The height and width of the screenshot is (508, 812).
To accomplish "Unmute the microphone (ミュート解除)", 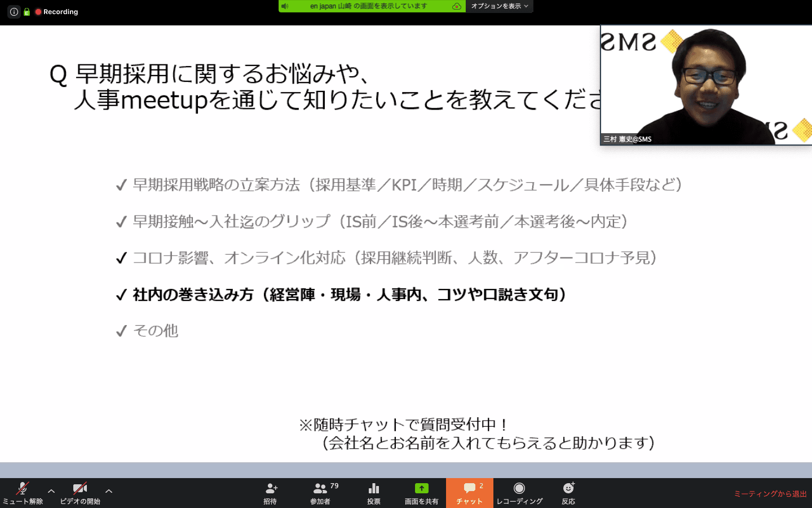I will pos(23,493).
